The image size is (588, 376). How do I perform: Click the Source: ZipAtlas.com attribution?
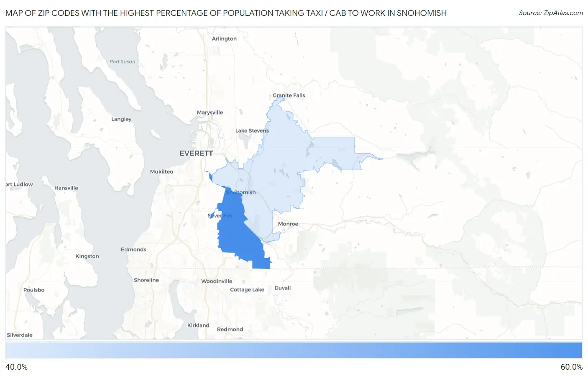tap(551, 13)
